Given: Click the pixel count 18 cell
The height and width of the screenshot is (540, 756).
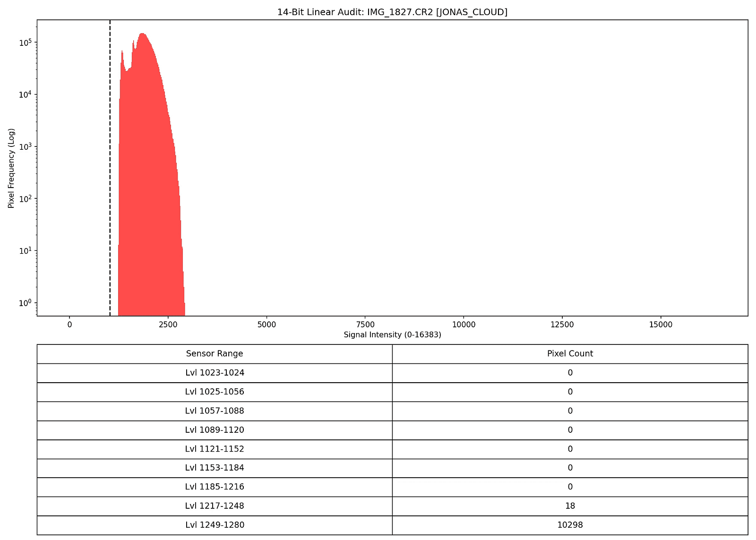Looking at the screenshot, I should 570,506.
